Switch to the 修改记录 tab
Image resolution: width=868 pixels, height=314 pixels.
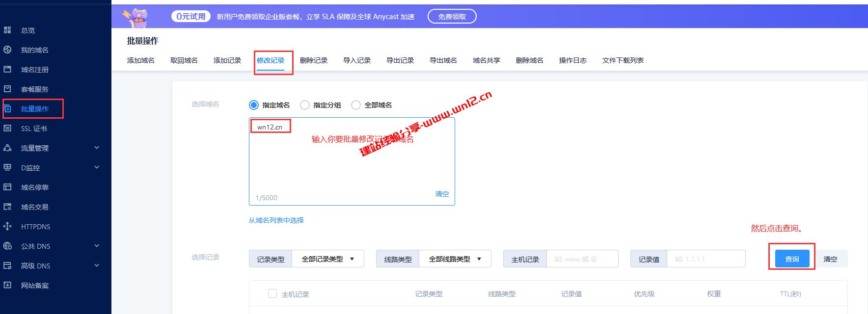coord(271,60)
